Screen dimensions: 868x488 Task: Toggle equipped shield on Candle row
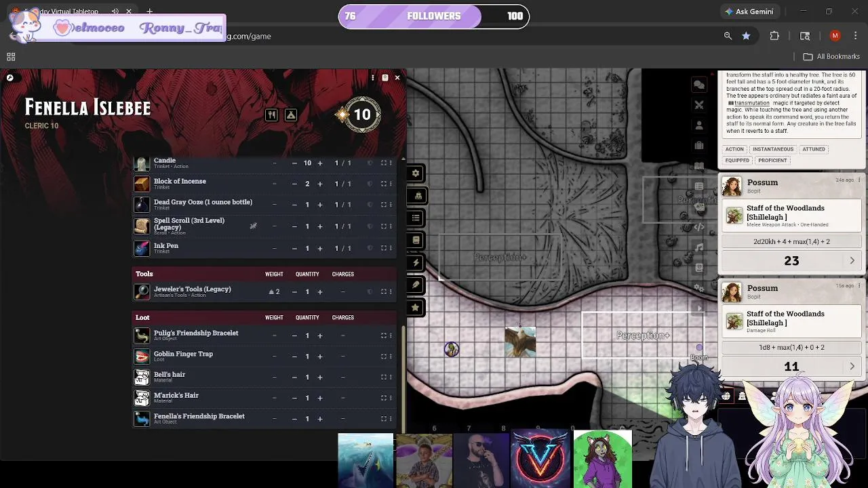point(370,163)
